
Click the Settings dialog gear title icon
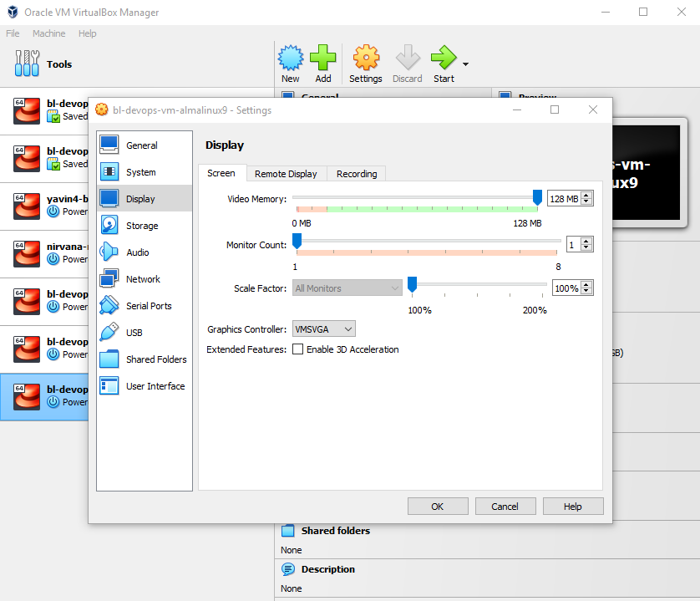coord(102,110)
